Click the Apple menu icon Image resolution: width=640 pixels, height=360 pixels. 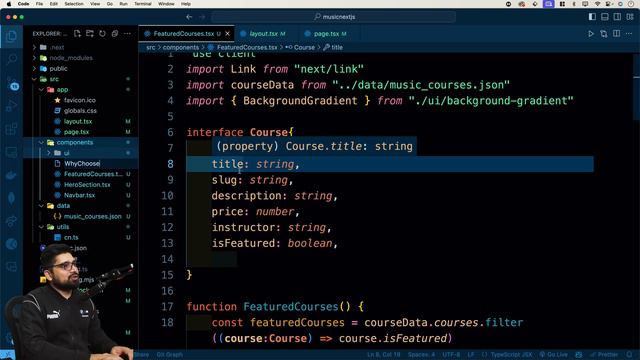[9, 4]
